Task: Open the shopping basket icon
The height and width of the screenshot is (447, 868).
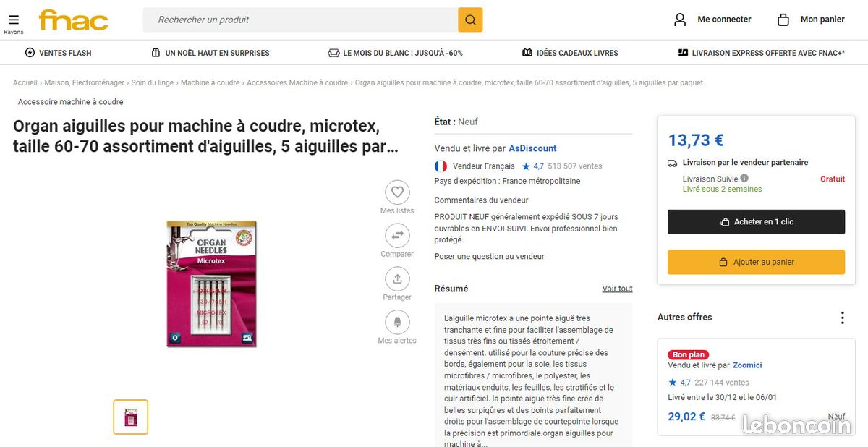Action: [783, 20]
